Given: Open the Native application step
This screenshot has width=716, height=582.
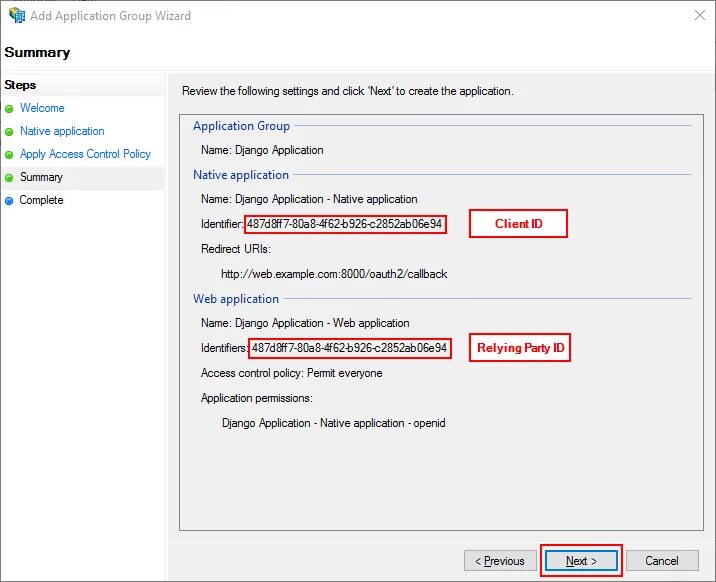Looking at the screenshot, I should (62, 131).
